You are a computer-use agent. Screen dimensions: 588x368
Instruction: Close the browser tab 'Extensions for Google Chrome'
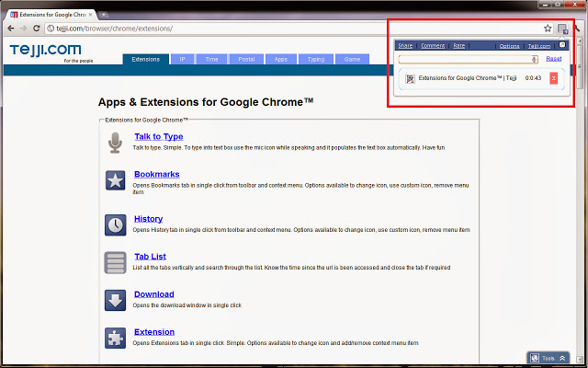[x=90, y=15]
